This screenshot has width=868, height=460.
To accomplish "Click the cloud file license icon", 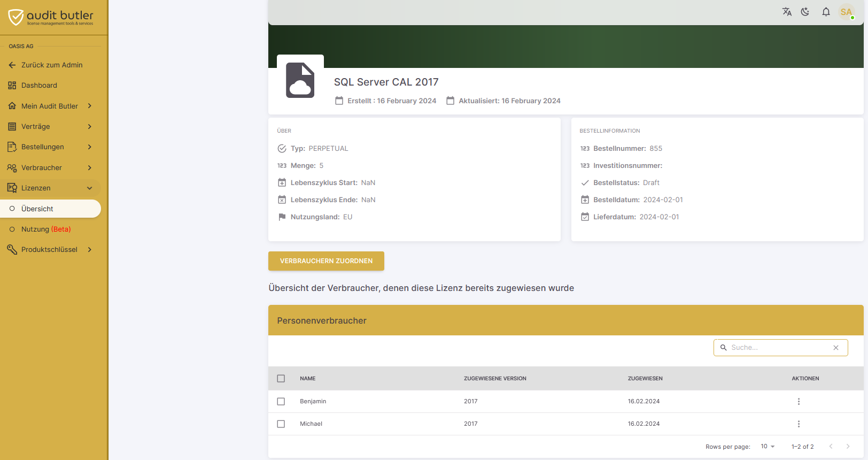I will tap(300, 80).
